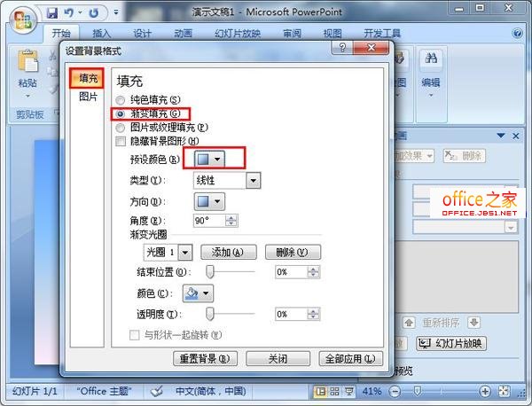Open the 插入 ribbon tab
Image resolution: width=532 pixels, height=406 pixels.
coord(102,33)
